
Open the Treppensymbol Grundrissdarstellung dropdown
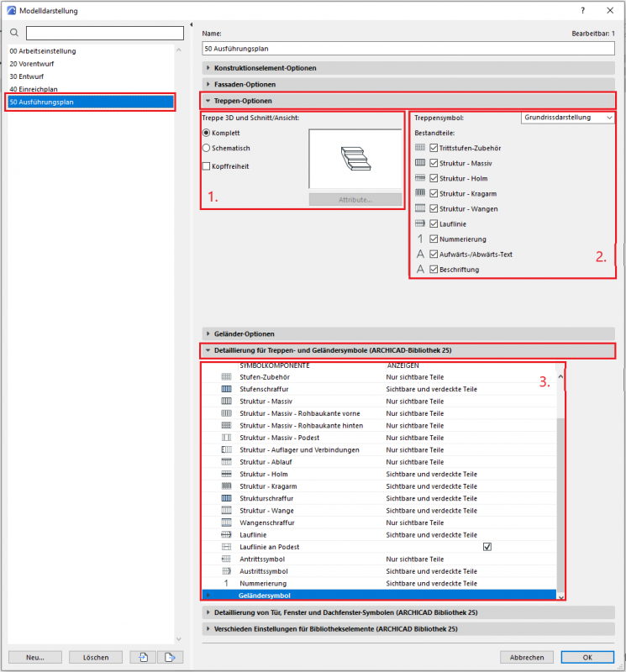click(x=568, y=118)
